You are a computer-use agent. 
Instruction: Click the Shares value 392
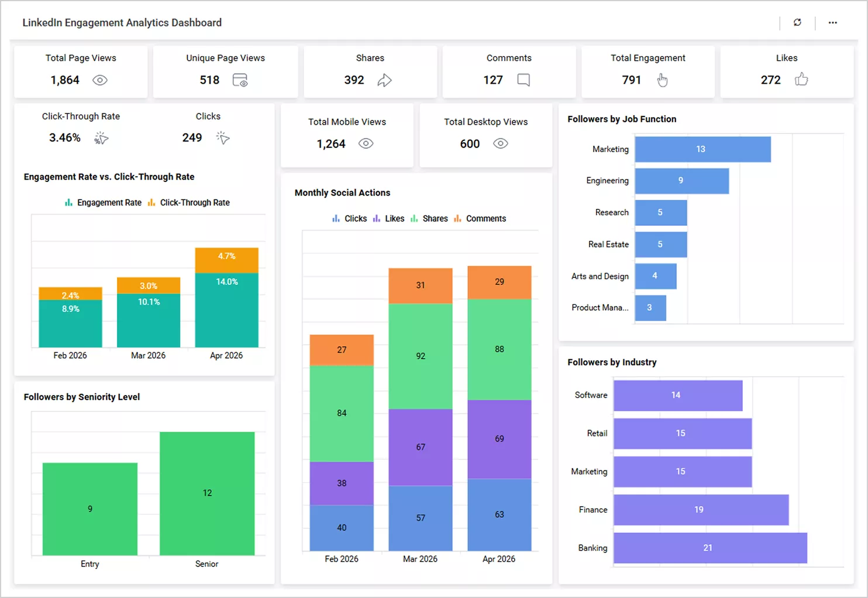[354, 80]
